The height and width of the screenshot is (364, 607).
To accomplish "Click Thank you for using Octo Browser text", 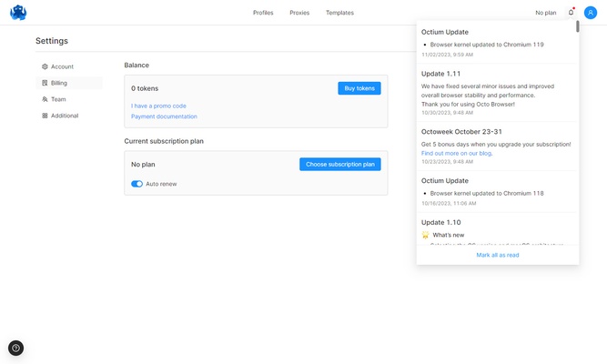I will 468,104.
